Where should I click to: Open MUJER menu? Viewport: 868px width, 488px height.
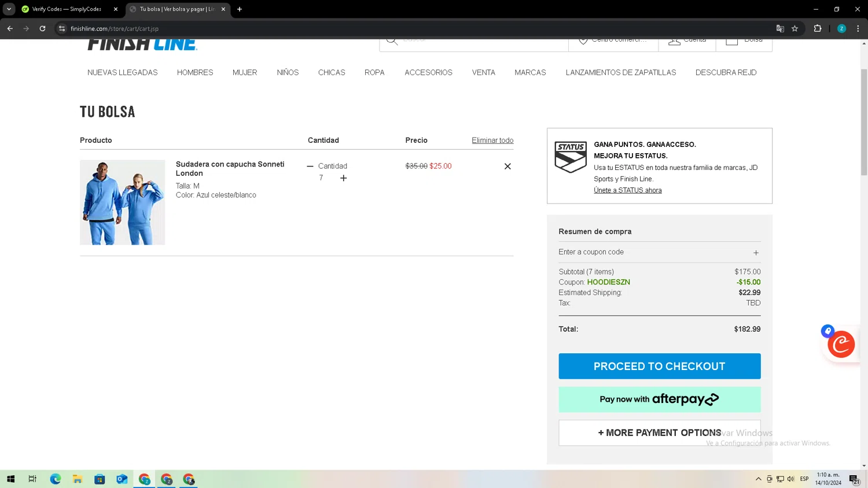[x=245, y=72]
